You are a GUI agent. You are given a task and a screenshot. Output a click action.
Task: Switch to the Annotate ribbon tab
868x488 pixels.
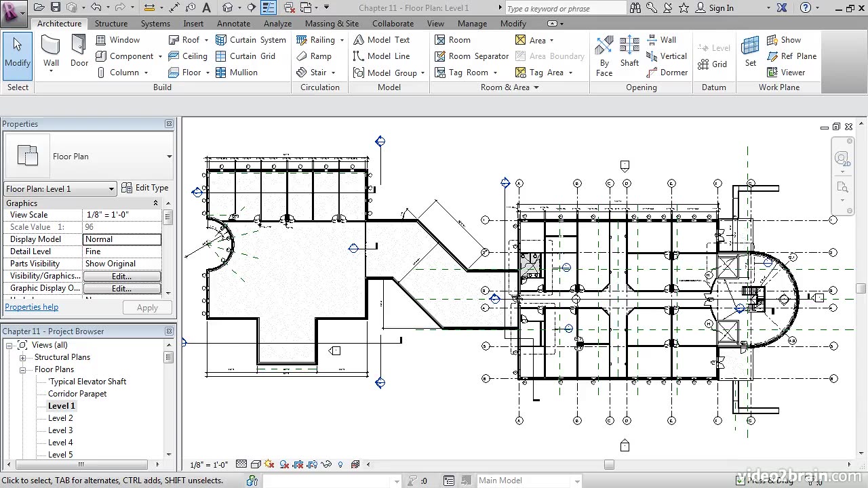pyautogui.click(x=234, y=24)
